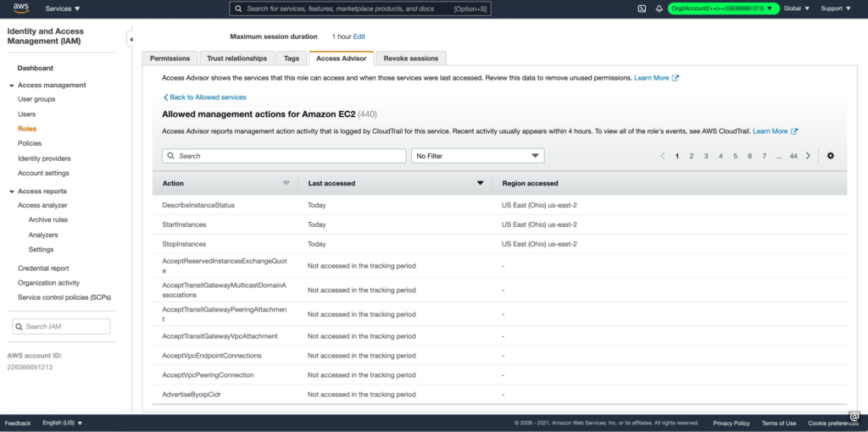
Task: Open Service control policies (SCPs)
Action: tap(64, 297)
